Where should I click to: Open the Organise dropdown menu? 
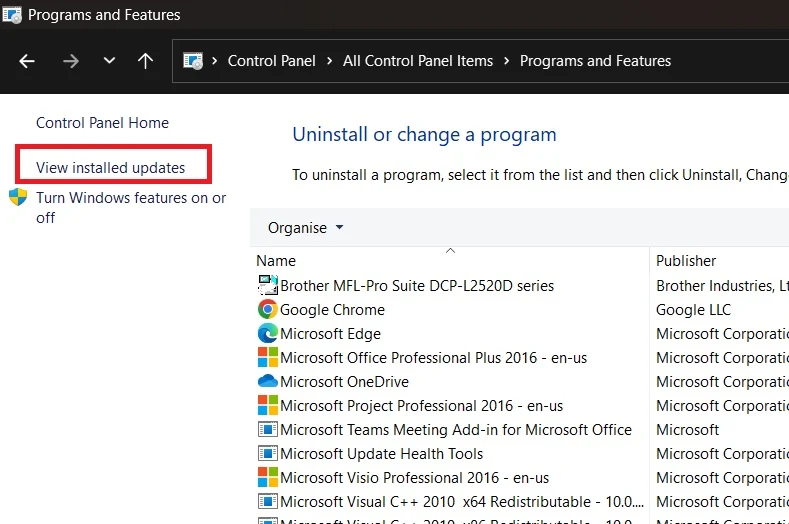(305, 228)
